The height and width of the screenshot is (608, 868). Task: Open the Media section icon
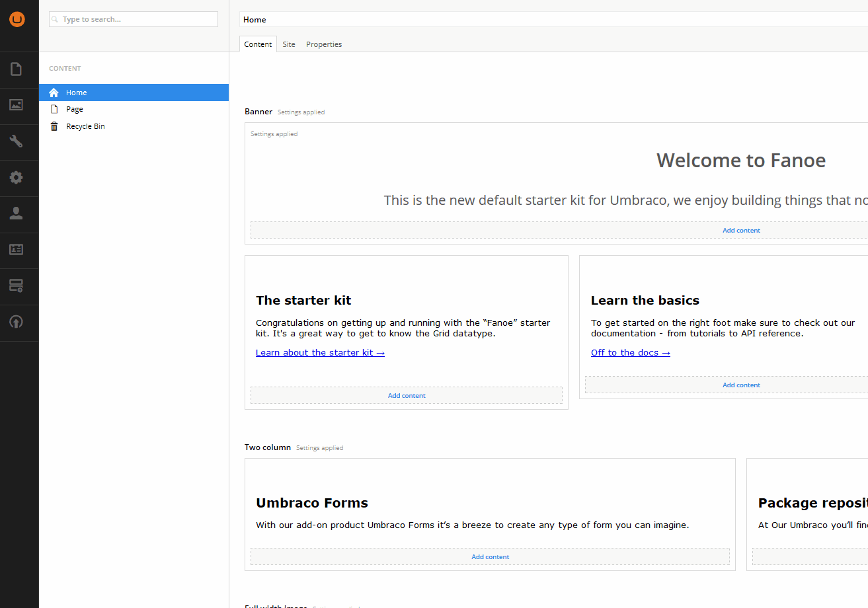(x=17, y=104)
